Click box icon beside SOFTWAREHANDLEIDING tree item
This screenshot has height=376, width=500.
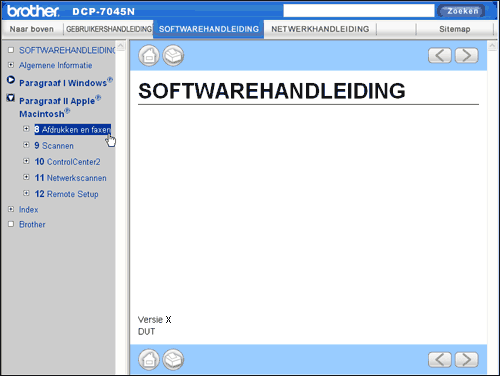point(11,50)
